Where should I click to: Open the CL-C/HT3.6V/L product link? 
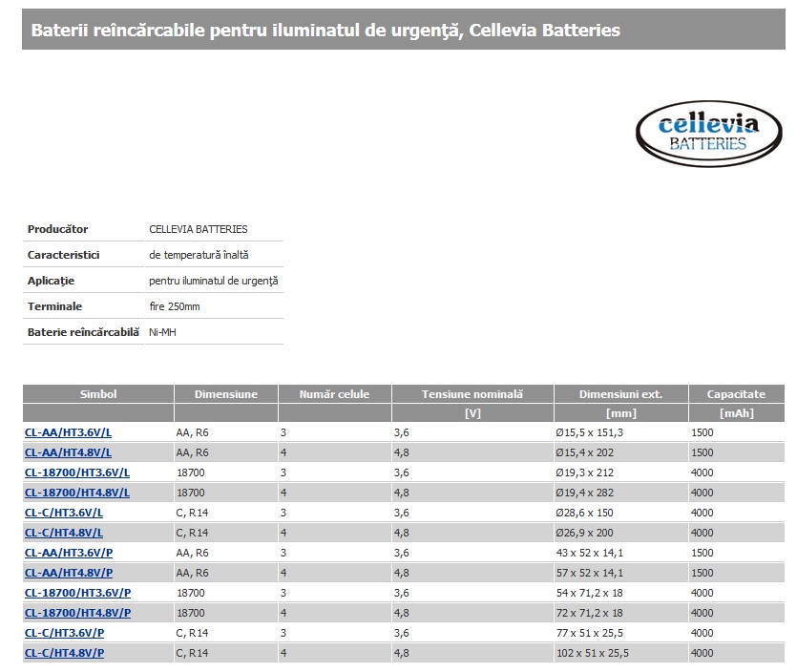(64, 513)
